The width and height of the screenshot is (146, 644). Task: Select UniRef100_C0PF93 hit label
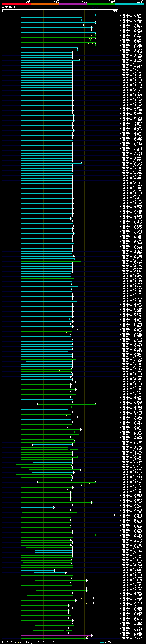coord(131,535)
